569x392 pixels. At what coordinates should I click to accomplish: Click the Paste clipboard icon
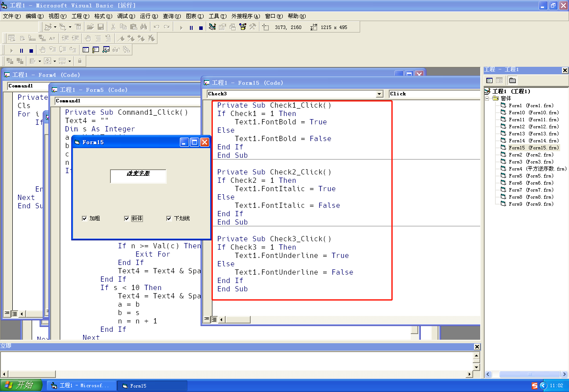(133, 27)
